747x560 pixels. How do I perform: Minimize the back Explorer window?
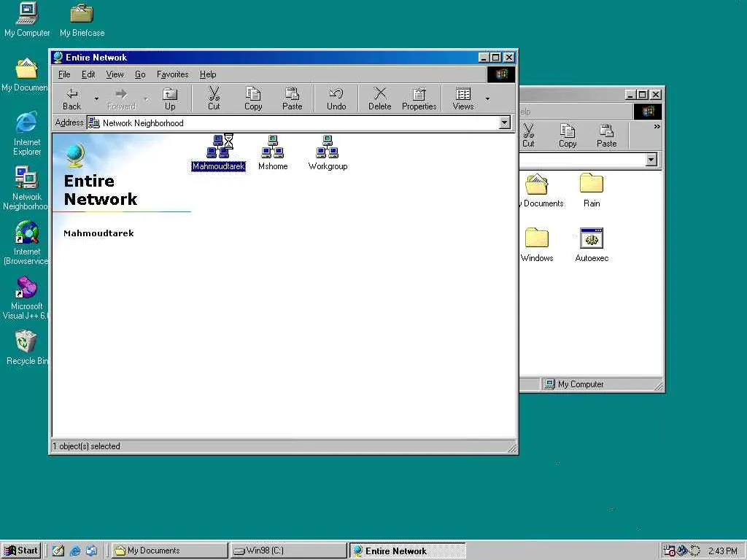click(x=630, y=95)
